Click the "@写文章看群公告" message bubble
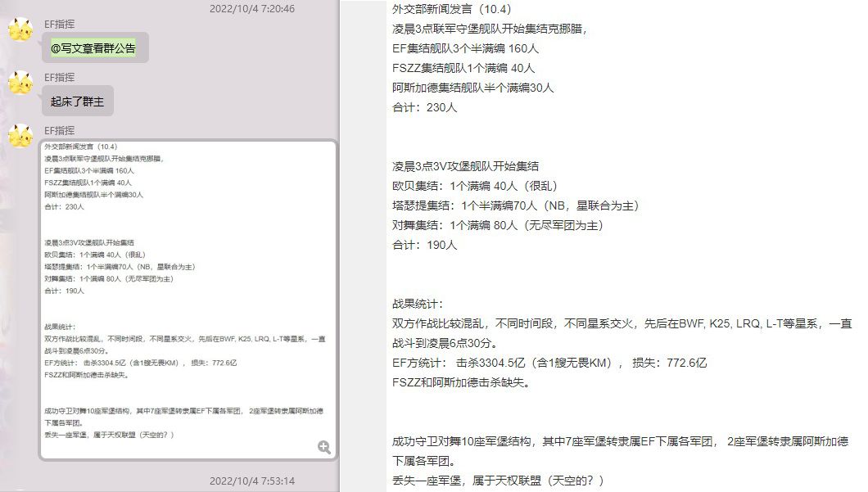868x492 pixels. tap(95, 48)
